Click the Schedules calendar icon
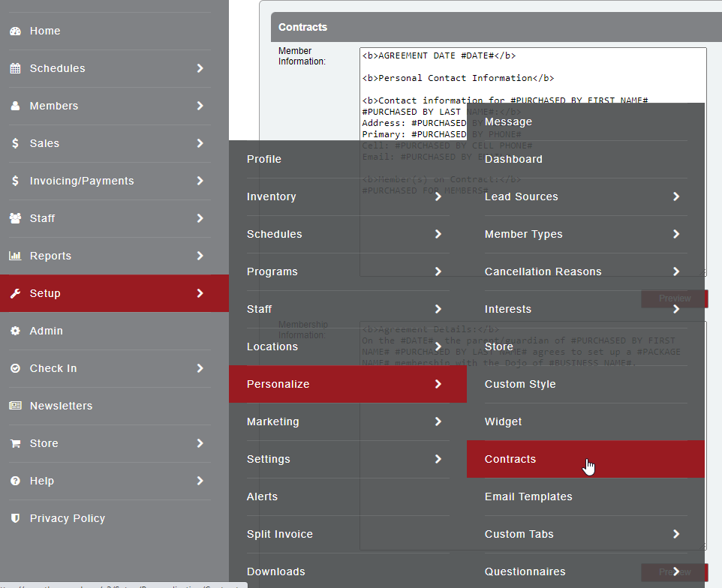This screenshot has height=588, width=722. [x=15, y=69]
